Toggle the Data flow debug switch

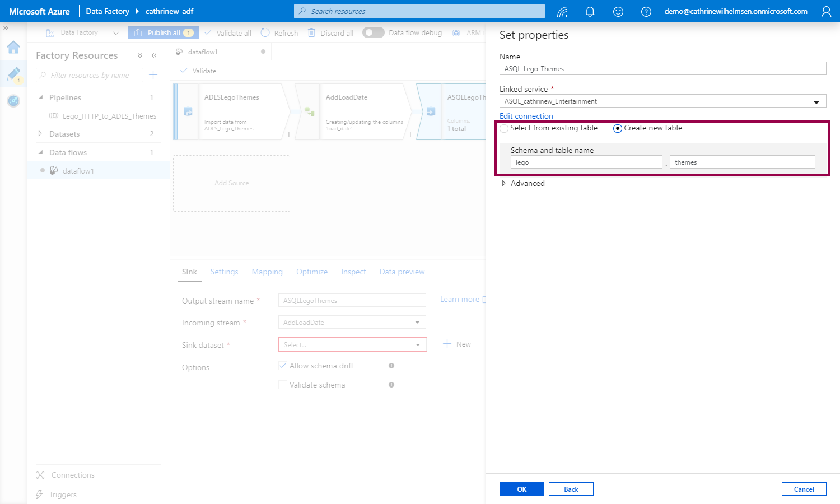pos(373,32)
